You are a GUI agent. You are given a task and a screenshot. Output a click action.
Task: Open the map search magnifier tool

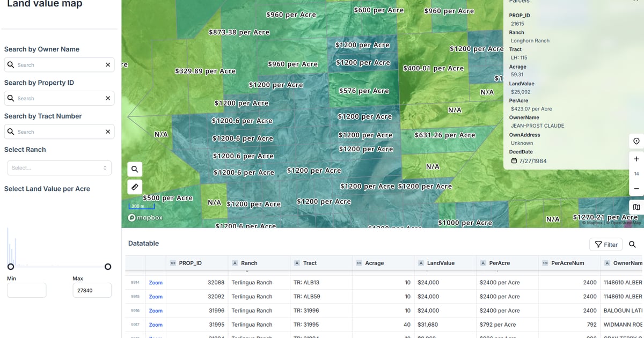tap(135, 168)
